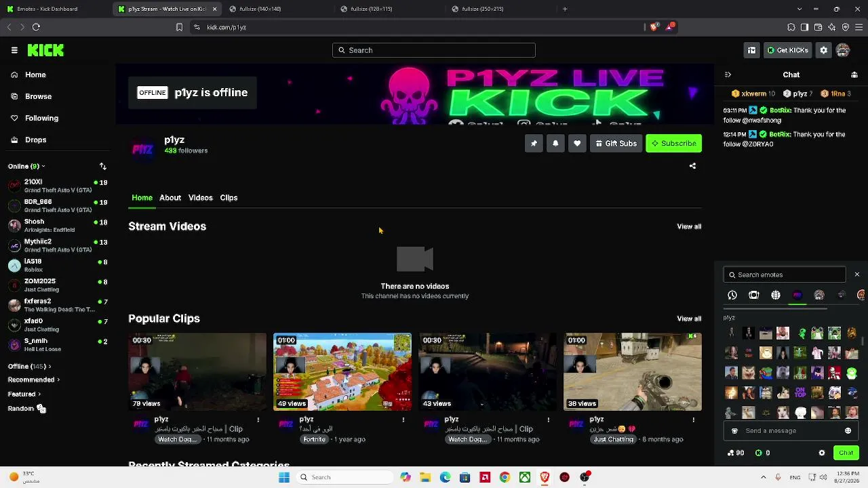Open the Brave VPN shield icon
The image size is (868, 488).
point(846,27)
